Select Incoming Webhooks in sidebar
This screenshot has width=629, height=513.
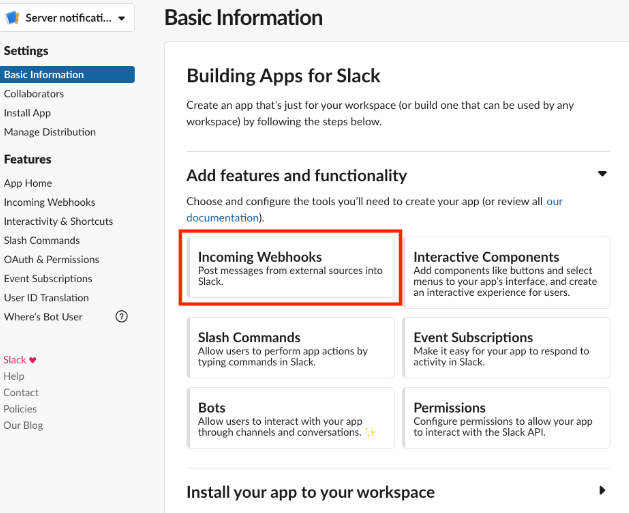[x=49, y=202]
